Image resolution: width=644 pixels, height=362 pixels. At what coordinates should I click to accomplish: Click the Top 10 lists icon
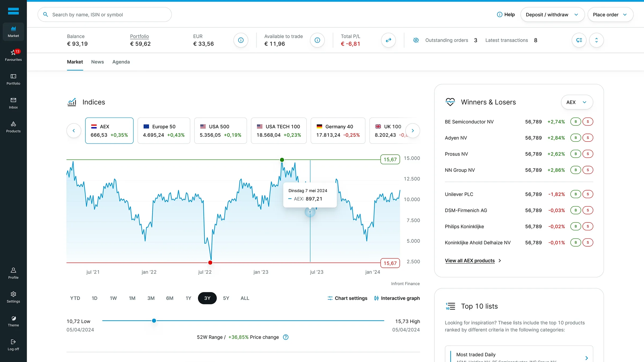coord(450,306)
